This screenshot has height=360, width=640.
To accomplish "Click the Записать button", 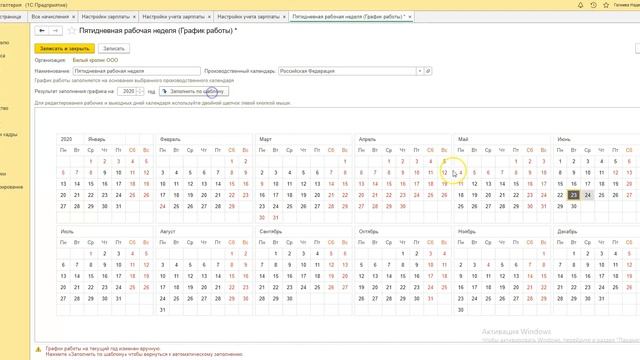I will click(114, 49).
